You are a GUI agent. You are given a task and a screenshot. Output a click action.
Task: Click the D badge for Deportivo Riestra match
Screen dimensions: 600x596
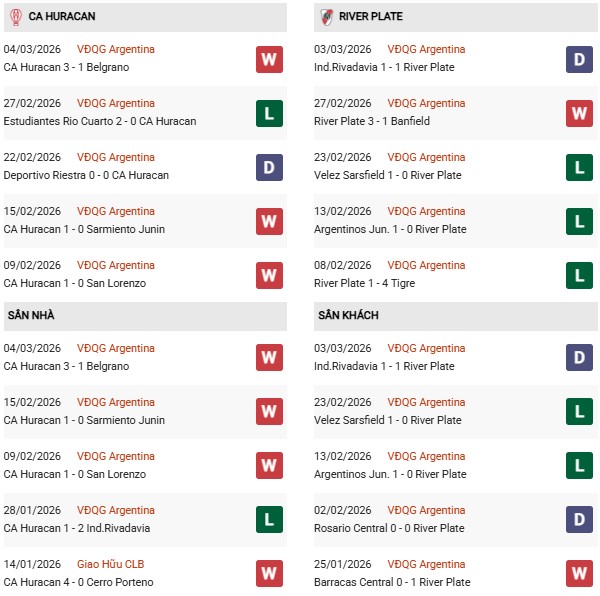tap(269, 167)
